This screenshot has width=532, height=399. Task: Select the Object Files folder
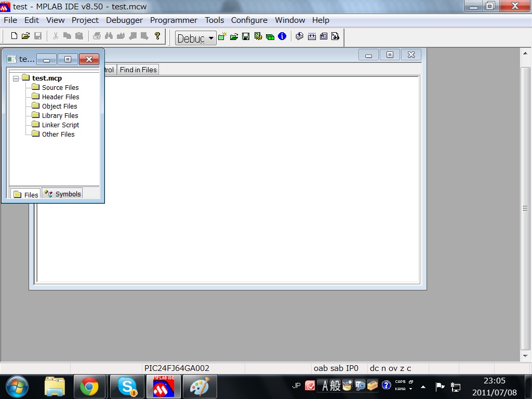click(x=59, y=106)
